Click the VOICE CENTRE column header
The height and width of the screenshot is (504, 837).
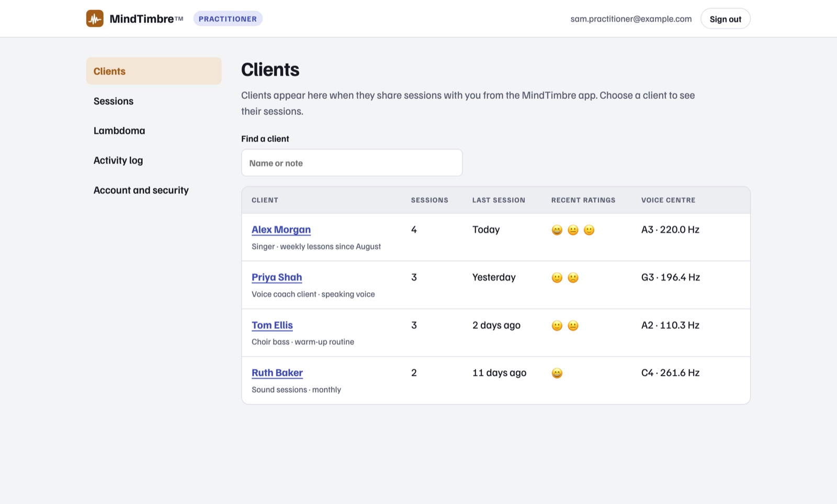tap(669, 200)
